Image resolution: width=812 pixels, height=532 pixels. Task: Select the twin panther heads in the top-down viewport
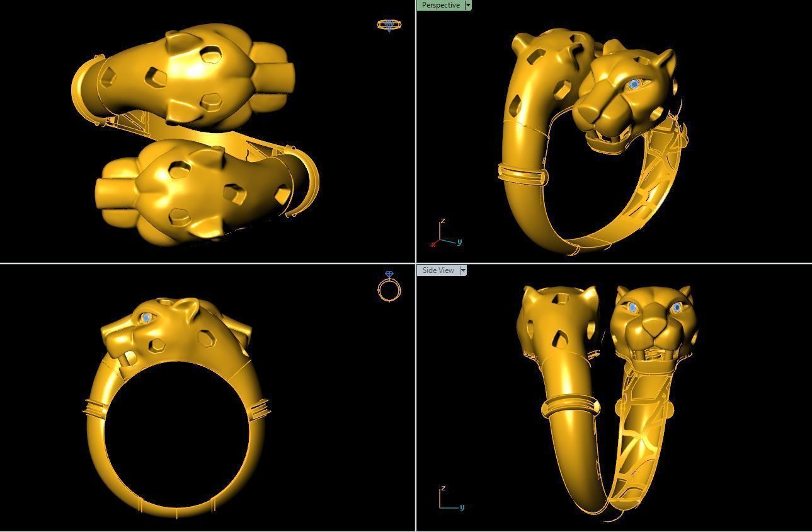(195, 134)
